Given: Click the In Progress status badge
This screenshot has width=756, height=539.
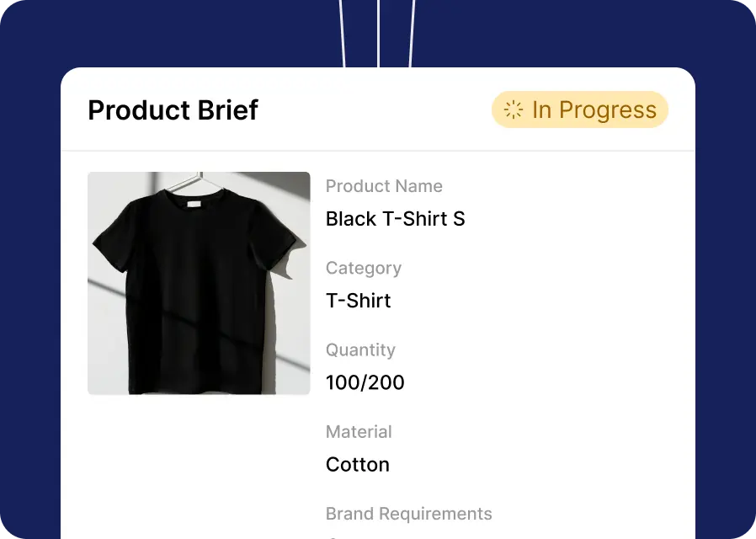Looking at the screenshot, I should coord(580,109).
